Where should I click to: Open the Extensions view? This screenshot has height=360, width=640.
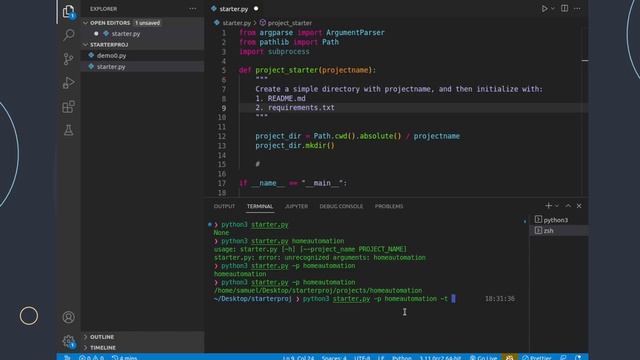(x=69, y=107)
